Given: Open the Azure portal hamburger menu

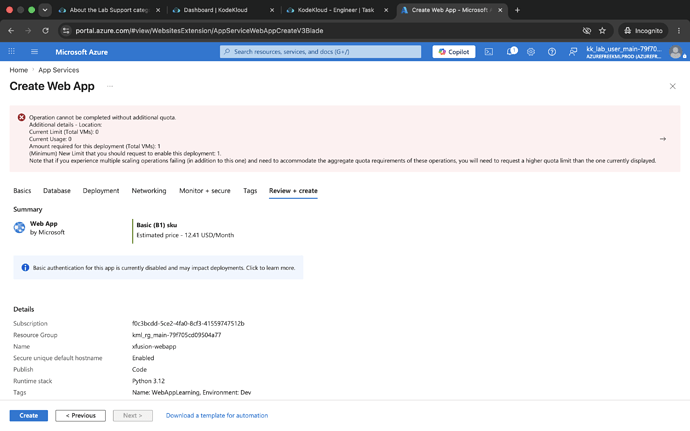Looking at the screenshot, I should 34,52.
